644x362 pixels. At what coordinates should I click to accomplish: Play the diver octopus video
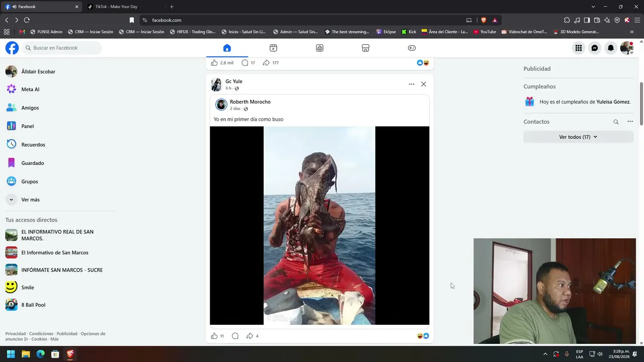pyautogui.click(x=319, y=225)
